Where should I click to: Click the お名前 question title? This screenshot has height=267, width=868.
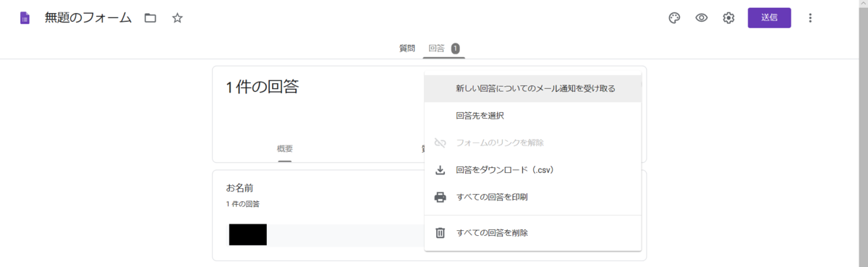(x=239, y=188)
